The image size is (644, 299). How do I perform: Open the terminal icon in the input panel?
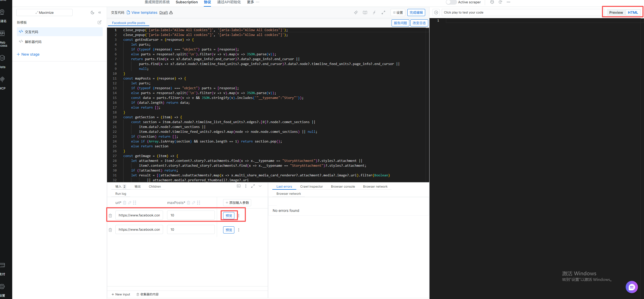tap(239, 186)
